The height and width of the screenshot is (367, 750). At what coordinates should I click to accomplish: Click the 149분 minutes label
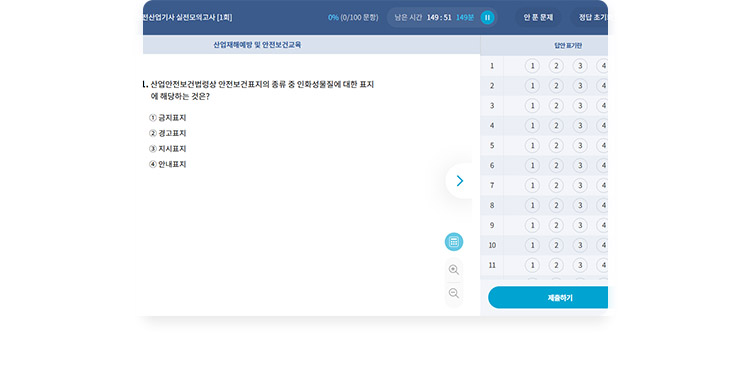pos(464,18)
